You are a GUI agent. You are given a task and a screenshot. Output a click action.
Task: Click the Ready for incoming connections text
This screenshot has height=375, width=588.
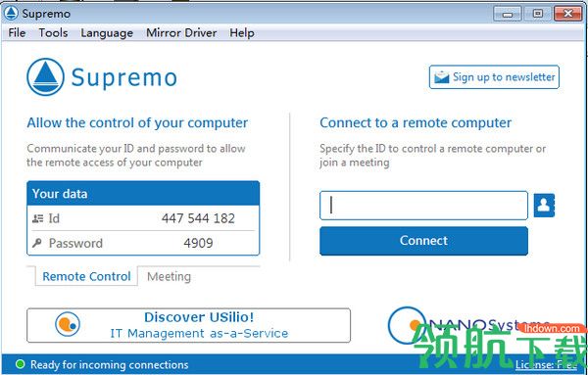point(110,364)
